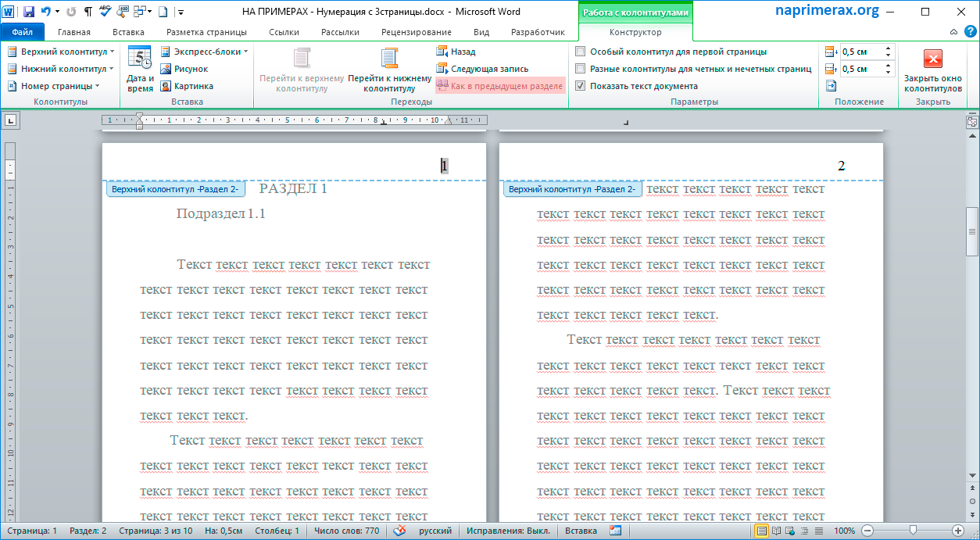Viewport: 980px width, 540px height.
Task: Click Следующая запись
Action: coord(481,69)
